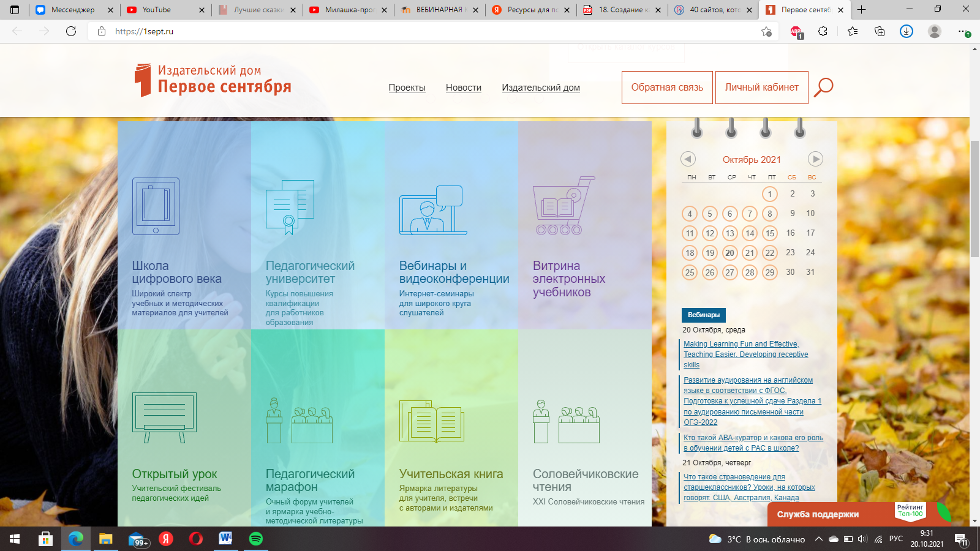This screenshot has width=980, height=551.
Task: Select October 20 in the calendar
Action: click(729, 253)
